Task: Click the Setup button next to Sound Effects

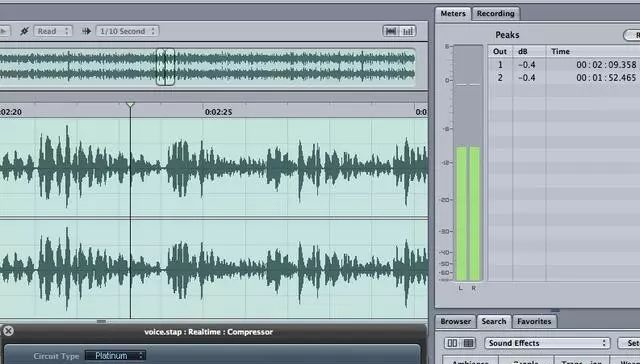Action: (x=629, y=343)
